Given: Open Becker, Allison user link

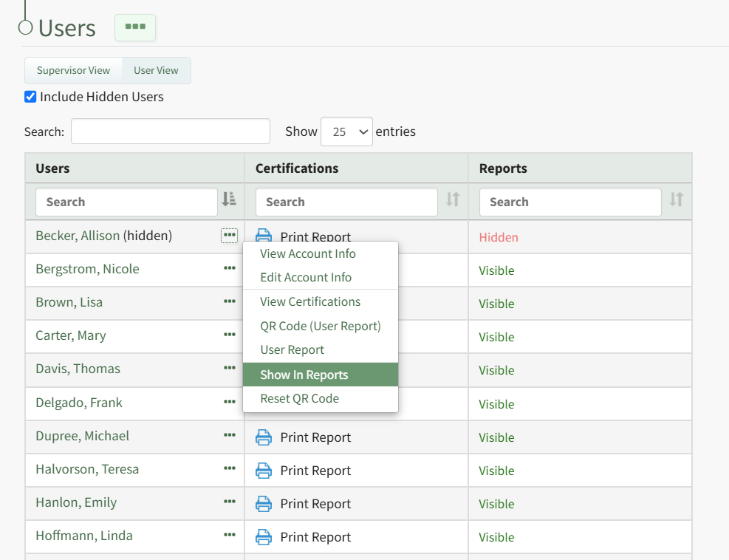Looking at the screenshot, I should point(78,236).
